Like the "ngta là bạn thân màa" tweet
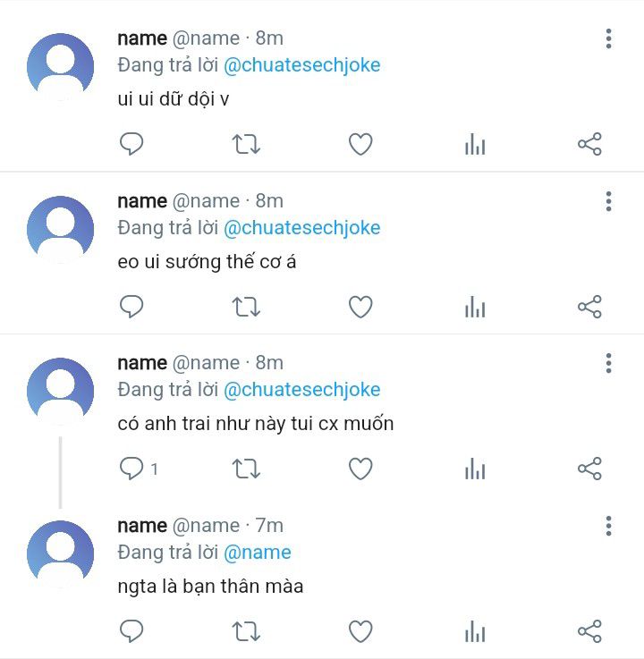644x659 pixels. coord(360,631)
